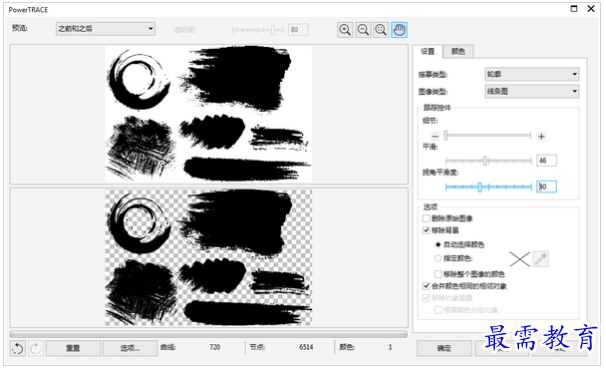This screenshot has height=369, width=606.
Task: Click the detail slider plus icon
Action: coord(541,136)
